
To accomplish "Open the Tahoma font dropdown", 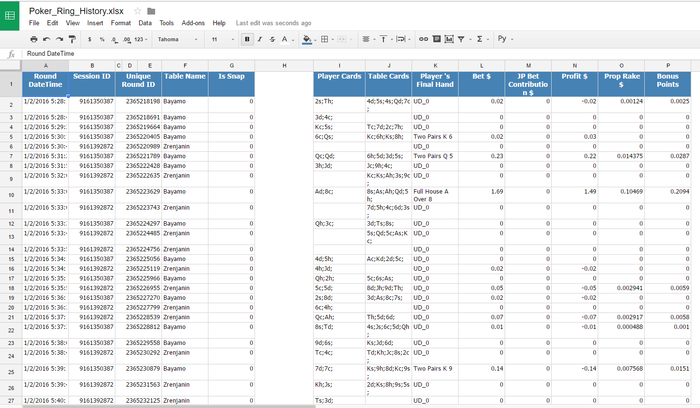I will click(x=177, y=39).
